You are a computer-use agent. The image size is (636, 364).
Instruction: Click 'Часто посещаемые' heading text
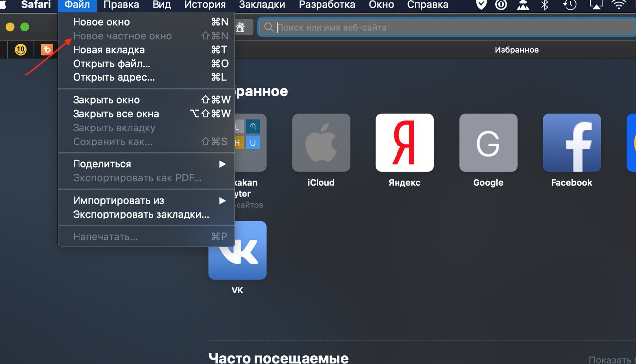point(278,358)
